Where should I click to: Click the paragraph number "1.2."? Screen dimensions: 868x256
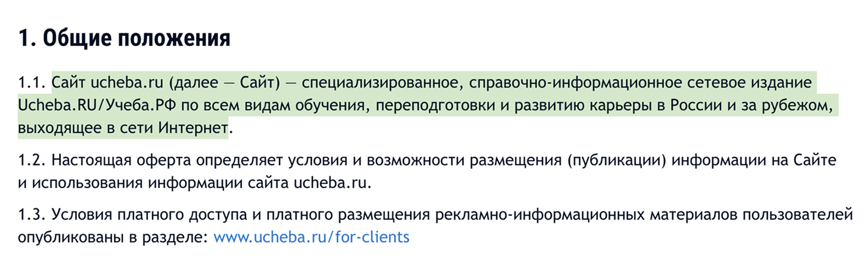(32, 160)
